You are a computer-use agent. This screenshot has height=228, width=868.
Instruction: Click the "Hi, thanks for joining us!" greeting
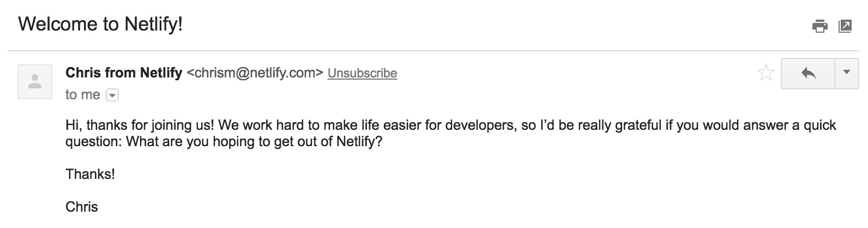[x=140, y=125]
